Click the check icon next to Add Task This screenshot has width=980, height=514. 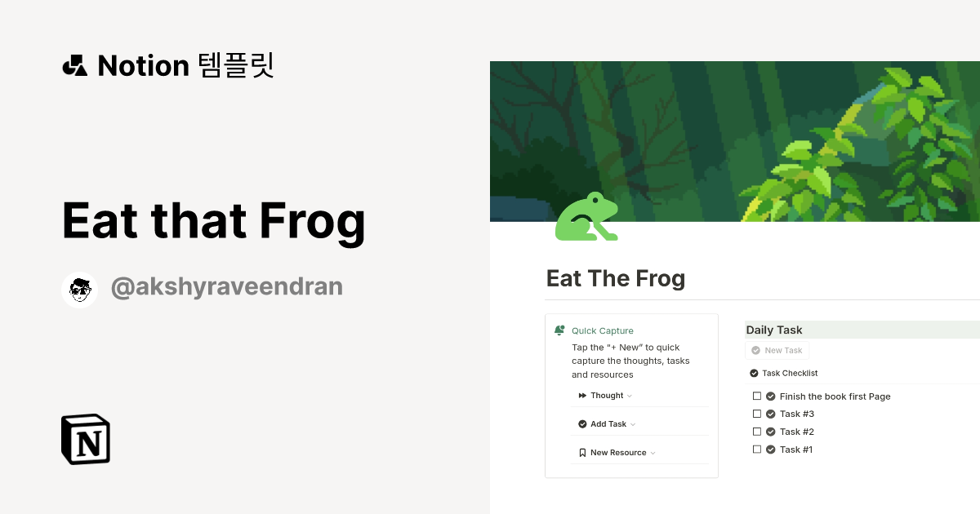(581, 423)
